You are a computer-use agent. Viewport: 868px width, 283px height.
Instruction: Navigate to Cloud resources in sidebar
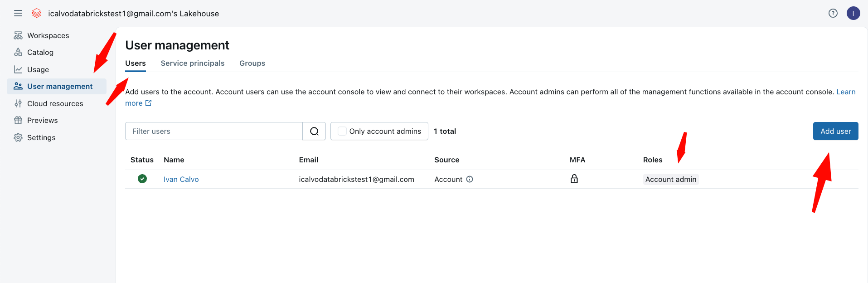click(x=55, y=103)
